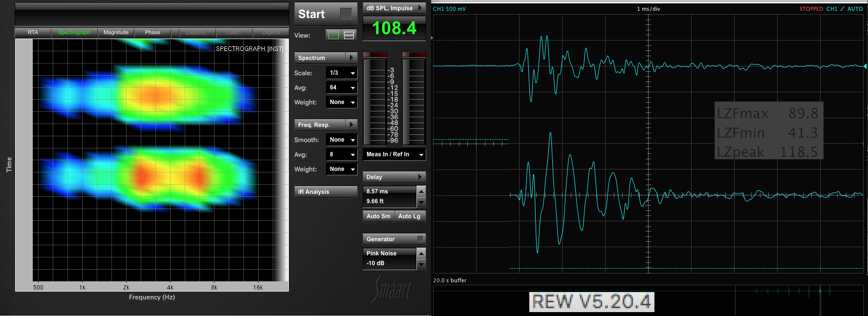Open the Meas In / Ref In dropdown

(394, 154)
